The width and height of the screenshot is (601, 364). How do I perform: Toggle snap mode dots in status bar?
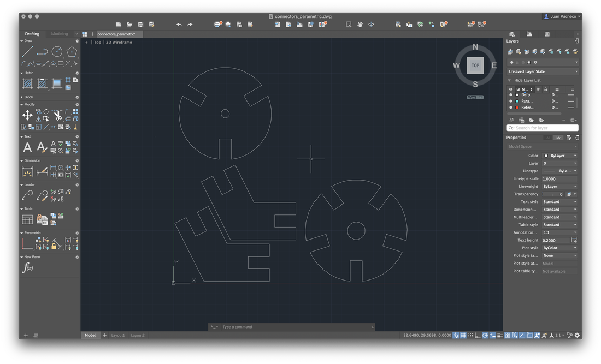[470, 335]
